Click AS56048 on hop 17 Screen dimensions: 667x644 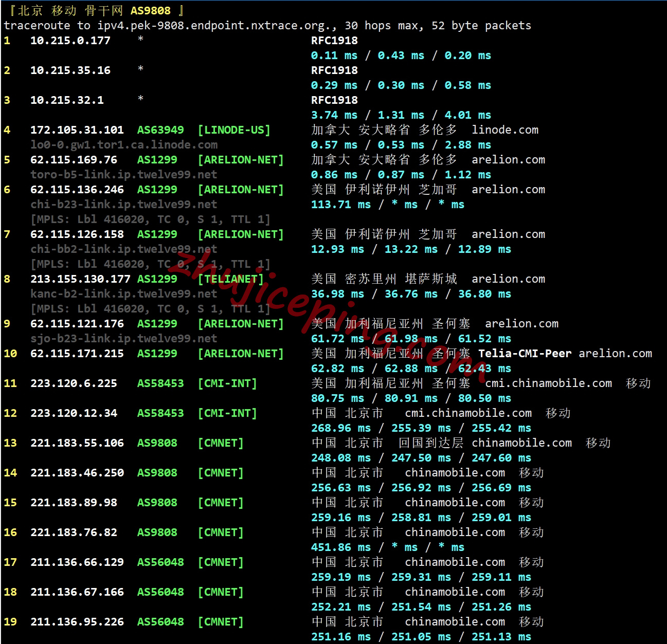[x=160, y=562]
